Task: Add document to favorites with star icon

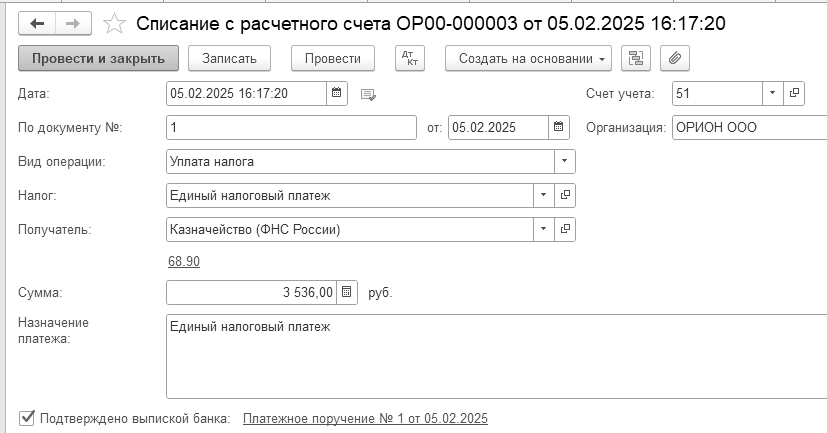Action: click(114, 24)
